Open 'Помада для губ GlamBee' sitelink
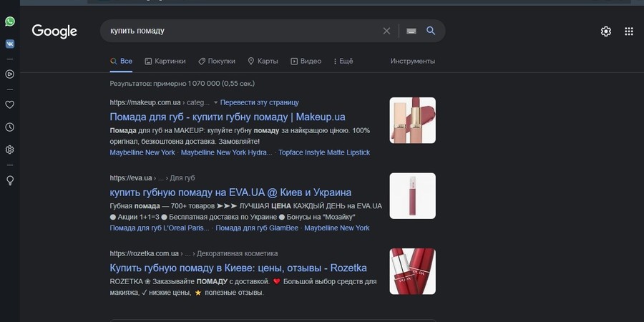This screenshot has height=322, width=644. pyautogui.click(x=257, y=228)
